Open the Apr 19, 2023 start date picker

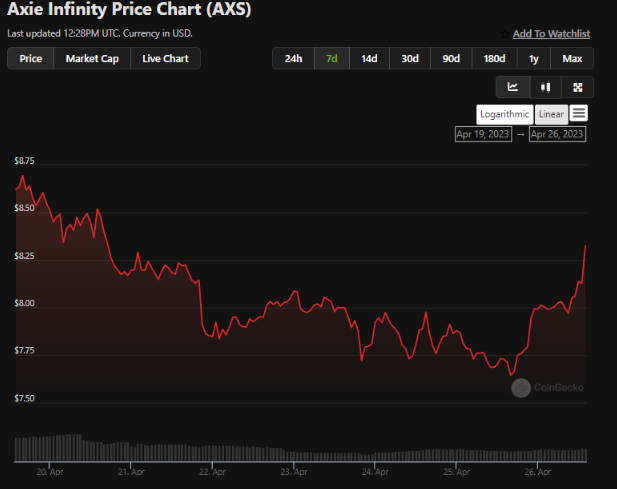(x=483, y=134)
